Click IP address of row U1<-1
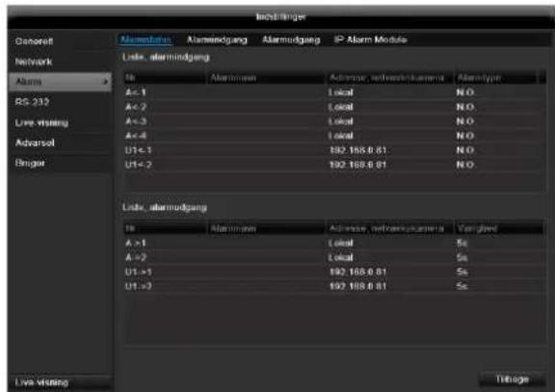 pyautogui.click(x=357, y=150)
